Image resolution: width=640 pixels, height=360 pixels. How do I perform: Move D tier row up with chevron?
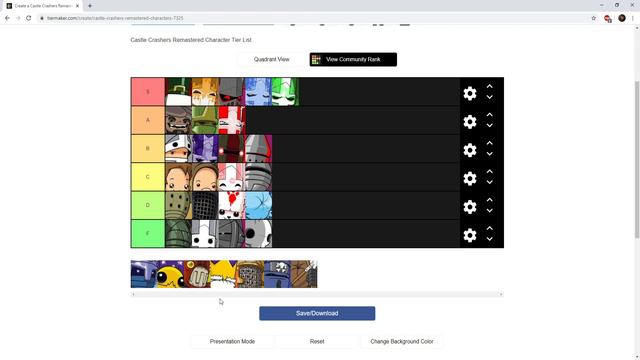489,200
